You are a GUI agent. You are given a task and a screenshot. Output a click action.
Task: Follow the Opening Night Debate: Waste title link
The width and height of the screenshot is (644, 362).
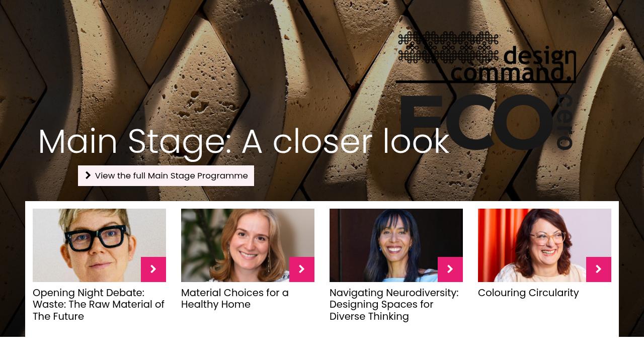click(x=99, y=305)
